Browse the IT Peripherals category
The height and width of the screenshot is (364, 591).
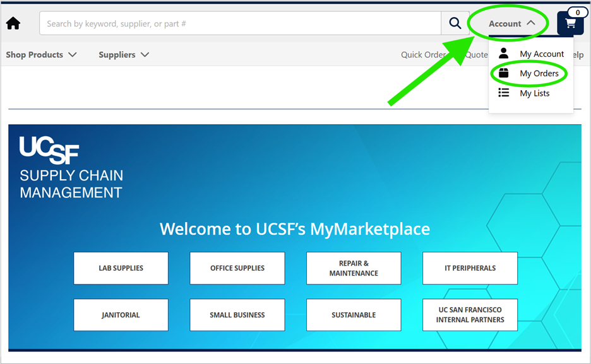pos(470,268)
